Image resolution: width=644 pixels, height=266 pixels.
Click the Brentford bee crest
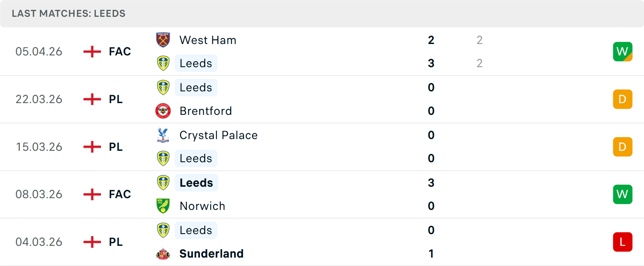[163, 111]
